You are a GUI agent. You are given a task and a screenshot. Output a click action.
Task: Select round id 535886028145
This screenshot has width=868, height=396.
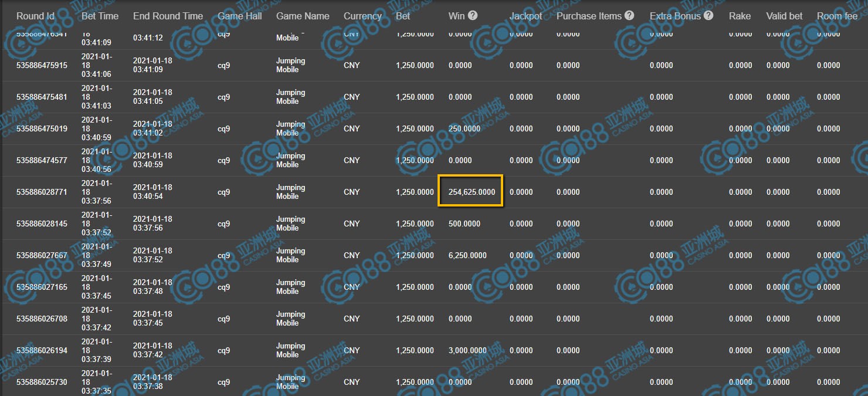[42, 224]
